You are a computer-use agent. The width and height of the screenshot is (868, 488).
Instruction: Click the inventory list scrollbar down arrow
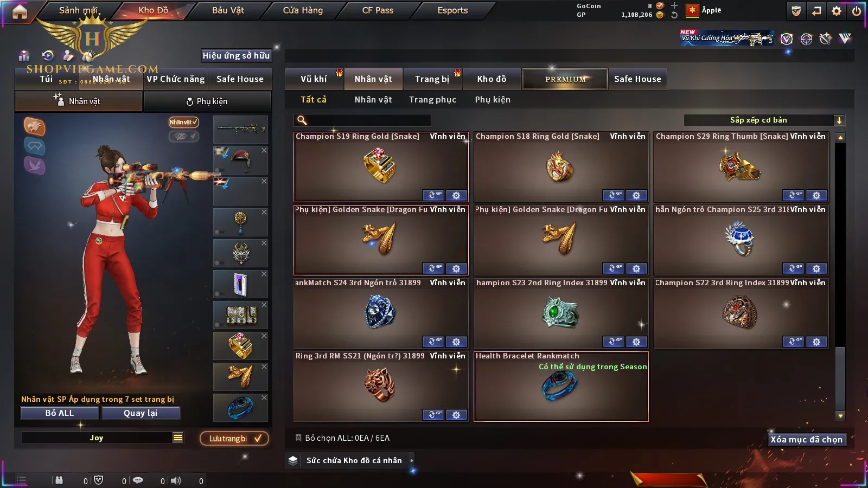pyautogui.click(x=840, y=416)
